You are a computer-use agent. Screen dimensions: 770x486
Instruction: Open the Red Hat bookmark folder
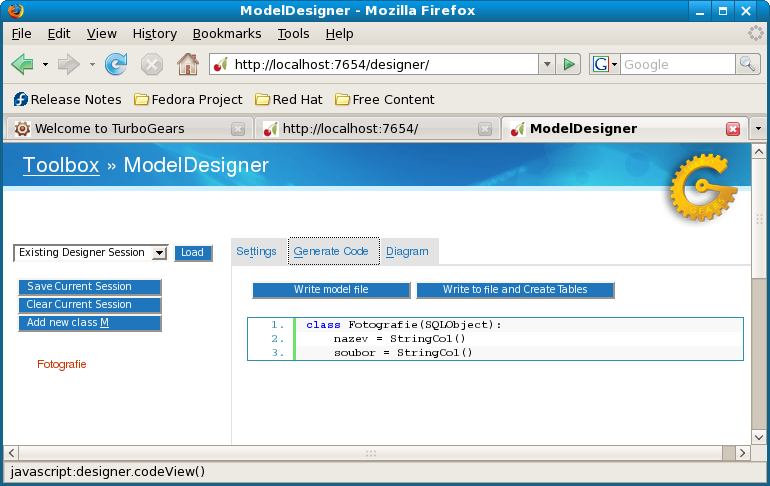[x=289, y=100]
